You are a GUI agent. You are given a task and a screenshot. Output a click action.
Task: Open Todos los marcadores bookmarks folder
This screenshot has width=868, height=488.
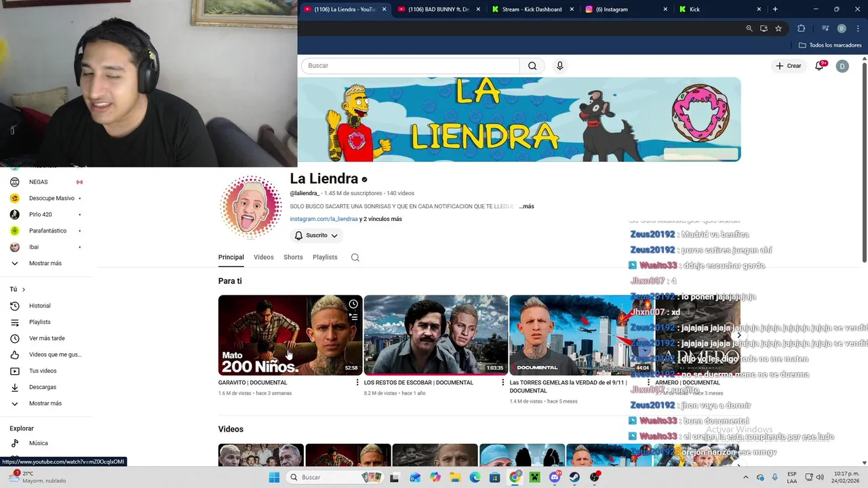tap(830, 45)
